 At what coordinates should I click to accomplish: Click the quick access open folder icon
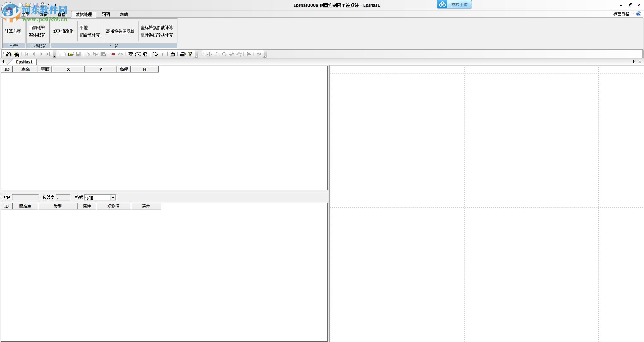28,5
